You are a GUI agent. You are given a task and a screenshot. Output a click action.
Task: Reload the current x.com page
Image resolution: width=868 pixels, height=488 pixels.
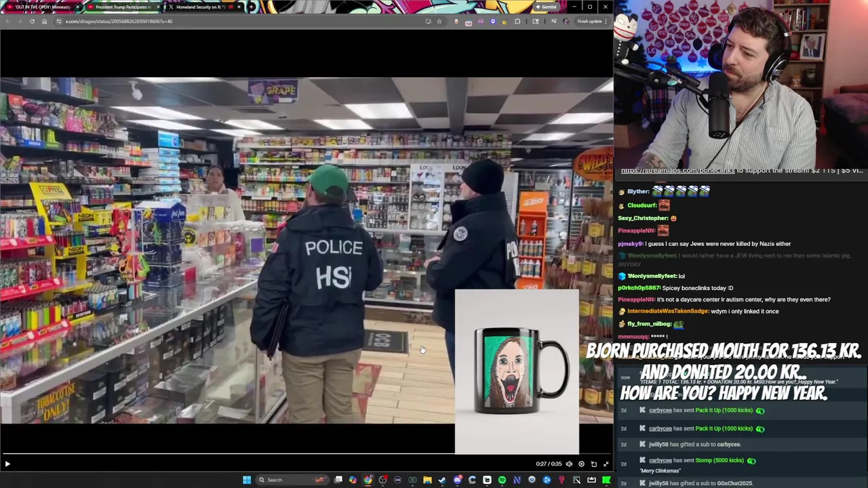(x=32, y=21)
